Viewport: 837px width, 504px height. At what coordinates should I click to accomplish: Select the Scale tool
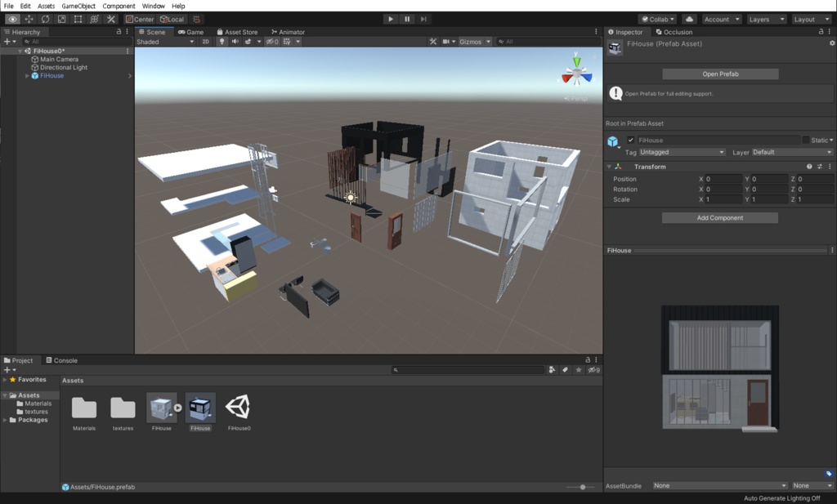click(x=61, y=19)
